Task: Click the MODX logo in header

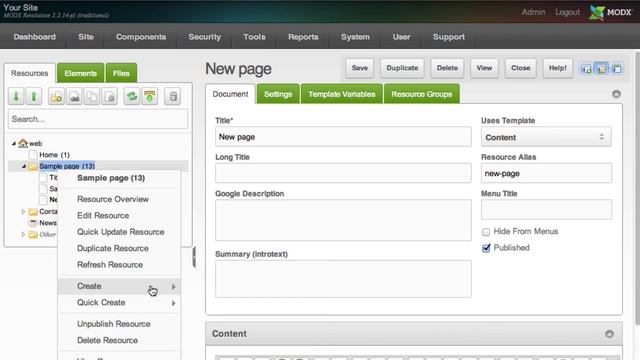Action: (x=610, y=12)
